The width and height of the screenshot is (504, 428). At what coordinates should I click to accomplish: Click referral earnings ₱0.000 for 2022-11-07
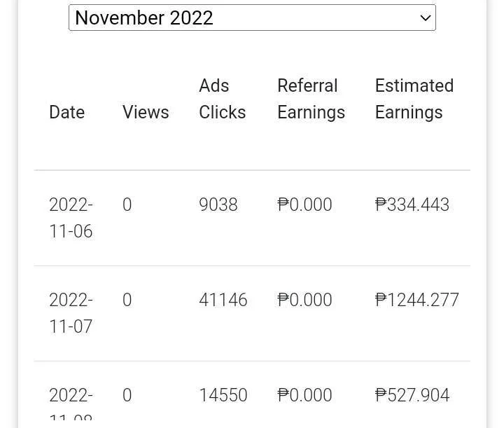(304, 300)
